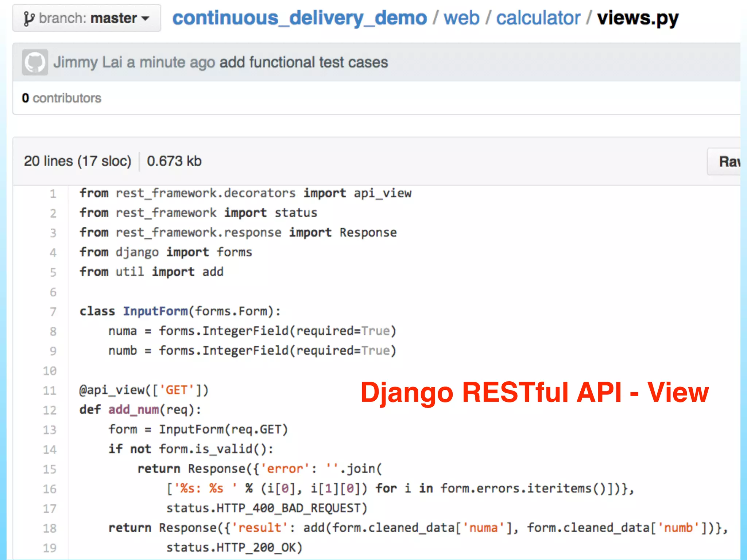Image resolution: width=747 pixels, height=560 pixels.
Task: Select line number 9
Action: pyautogui.click(x=53, y=351)
